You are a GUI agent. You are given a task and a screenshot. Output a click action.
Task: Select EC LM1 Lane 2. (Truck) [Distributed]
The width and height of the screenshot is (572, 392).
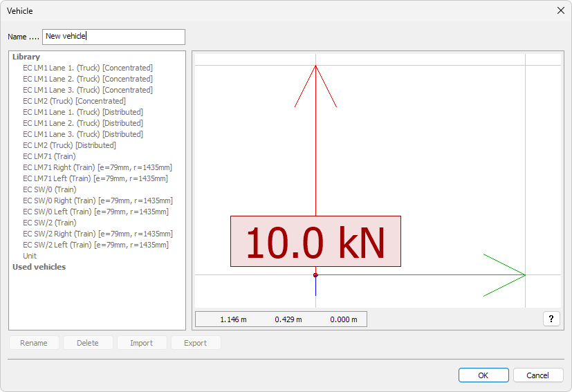[82, 123]
